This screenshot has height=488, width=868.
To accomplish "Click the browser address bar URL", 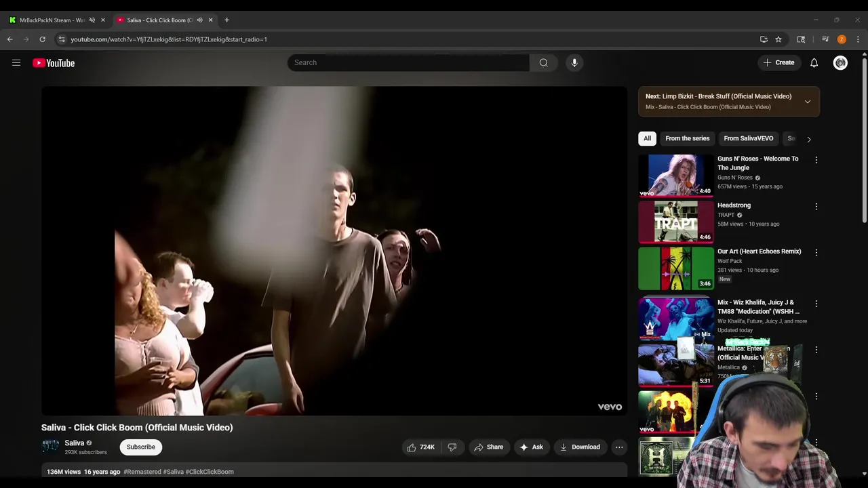I will [x=169, y=39].
